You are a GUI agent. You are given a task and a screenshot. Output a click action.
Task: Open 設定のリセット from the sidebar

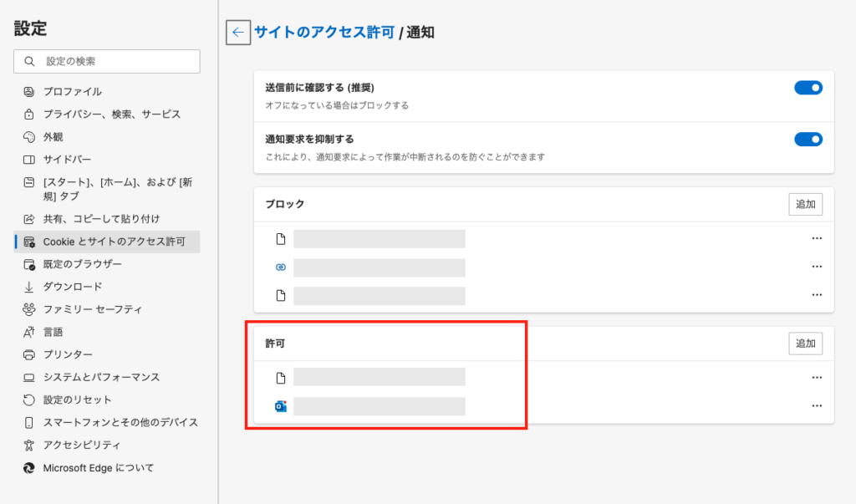[77, 400]
